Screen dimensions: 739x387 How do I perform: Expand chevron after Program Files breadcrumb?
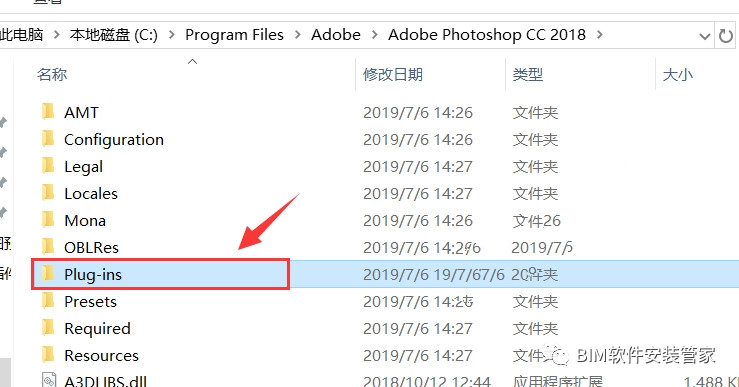point(297,34)
